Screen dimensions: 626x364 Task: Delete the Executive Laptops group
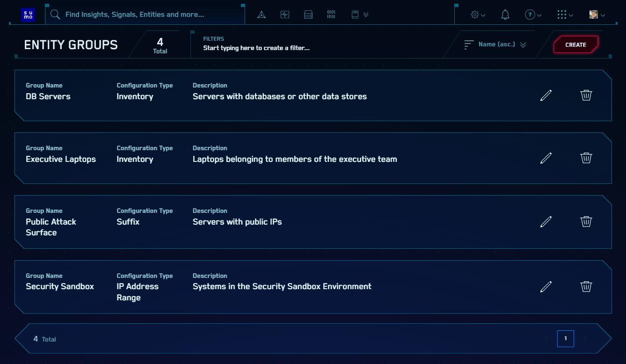pyautogui.click(x=586, y=158)
